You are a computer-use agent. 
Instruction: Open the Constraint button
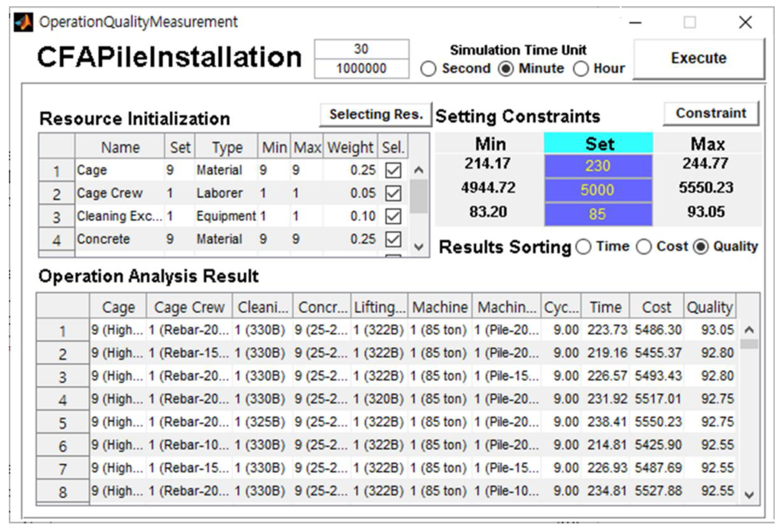(x=711, y=114)
